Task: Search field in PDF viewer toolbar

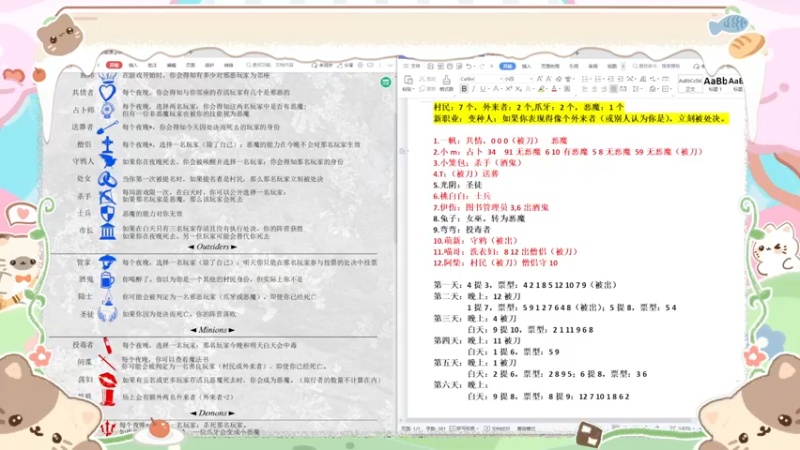Action: (x=270, y=65)
